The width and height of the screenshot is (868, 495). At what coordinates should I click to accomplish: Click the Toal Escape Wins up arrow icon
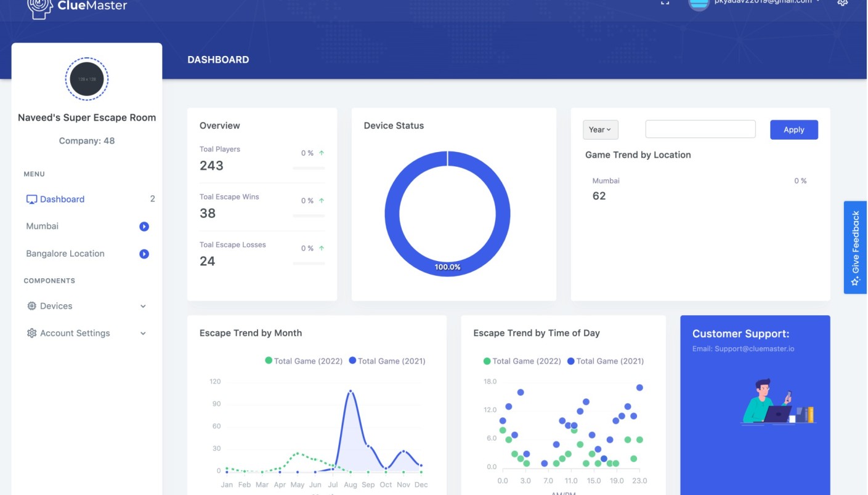tap(322, 201)
